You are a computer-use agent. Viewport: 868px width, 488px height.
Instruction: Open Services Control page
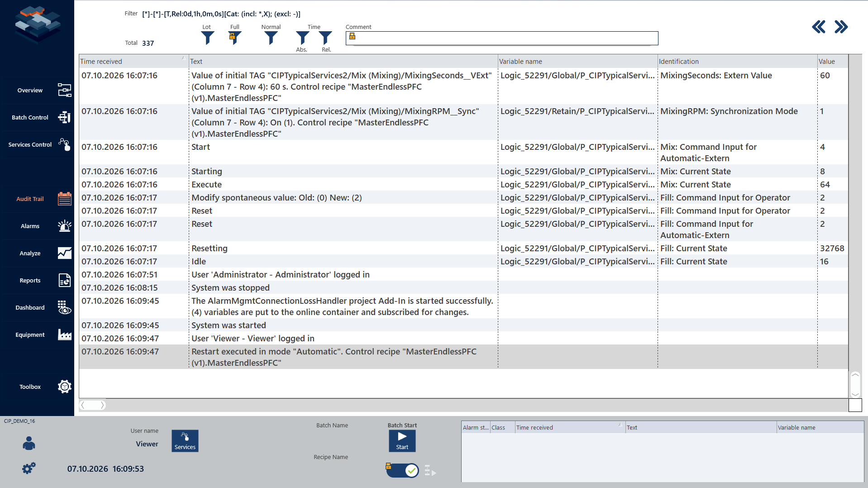pos(37,144)
